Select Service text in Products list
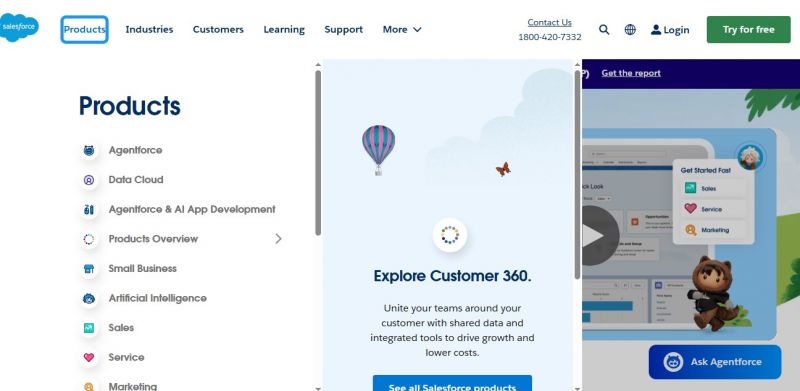Screen dimensions: 800x391 [x=126, y=357]
